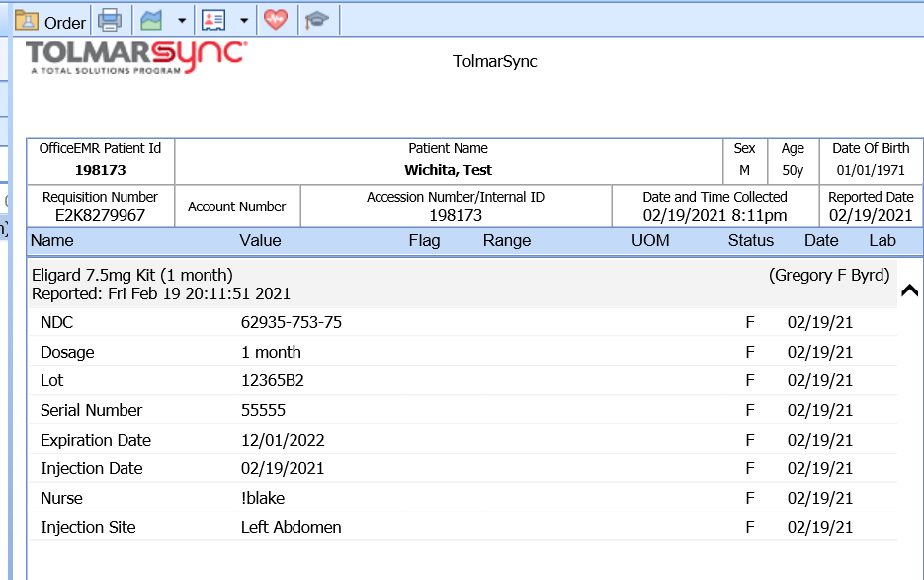Click the patient ID card icon
Viewport: 924px width, 580px height.
pos(212,21)
